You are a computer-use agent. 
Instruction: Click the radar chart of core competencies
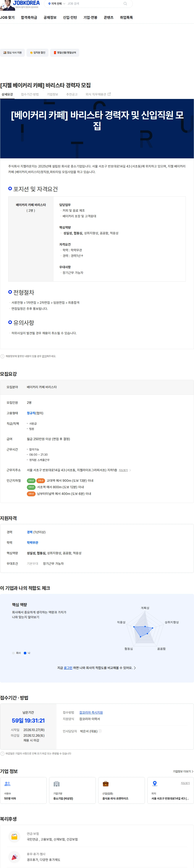(x=145, y=628)
